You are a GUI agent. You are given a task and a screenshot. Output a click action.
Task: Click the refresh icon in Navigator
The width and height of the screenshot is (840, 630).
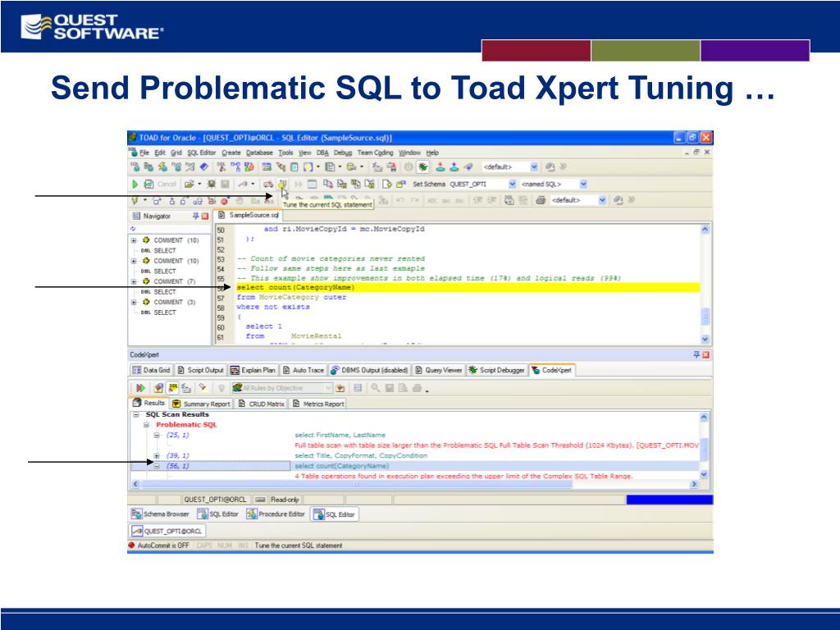134,229
